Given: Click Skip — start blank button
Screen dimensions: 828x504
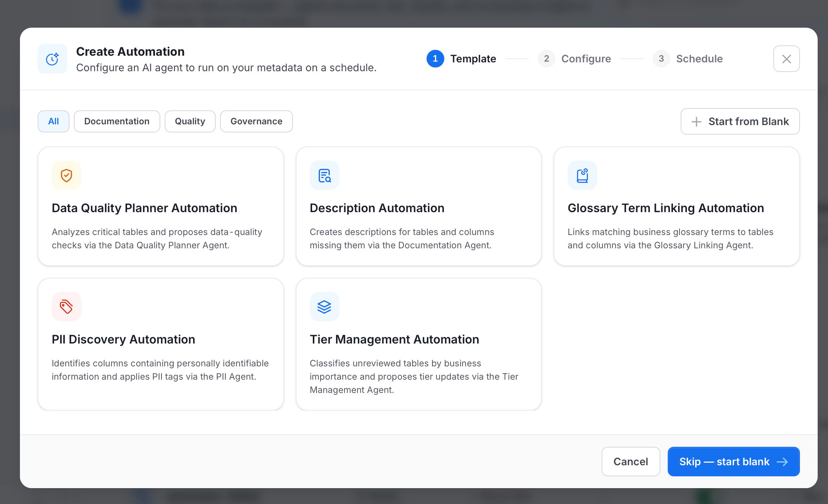Looking at the screenshot, I should pyautogui.click(x=733, y=462).
